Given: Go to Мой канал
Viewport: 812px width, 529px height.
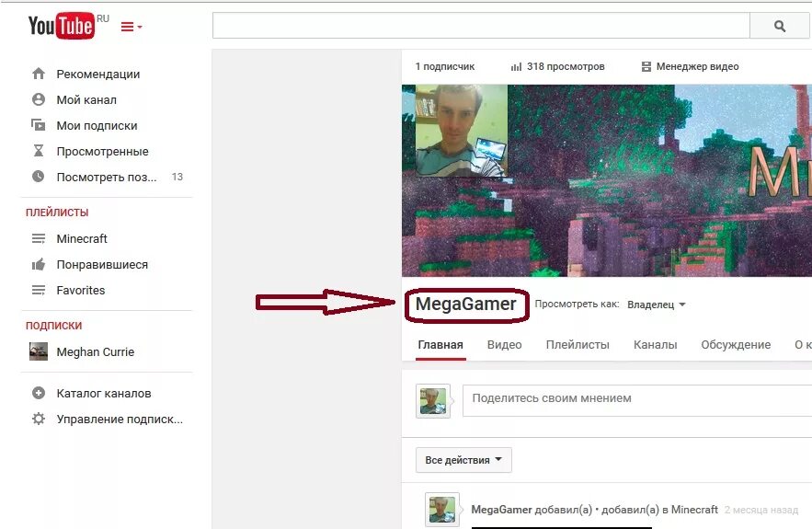Looking at the screenshot, I should click(x=86, y=100).
